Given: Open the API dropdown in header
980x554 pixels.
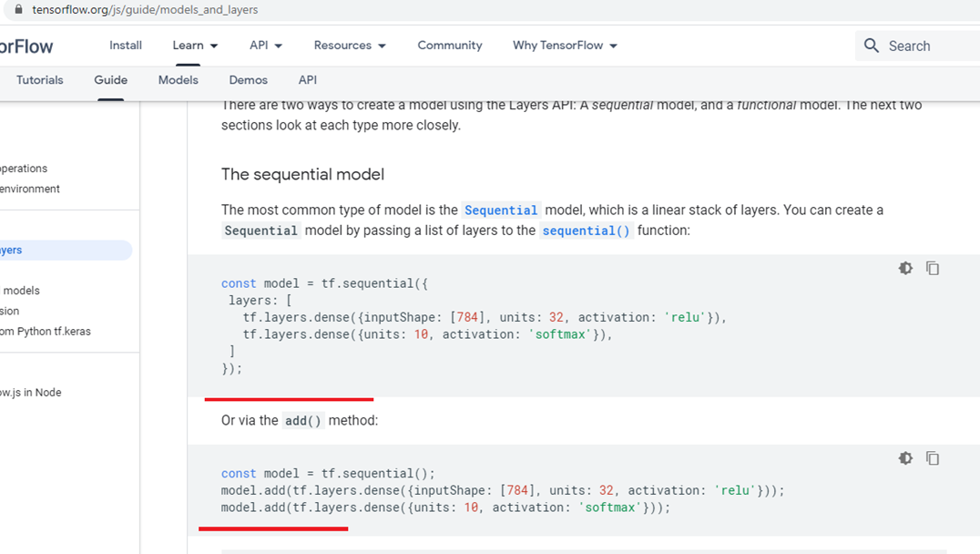Looking at the screenshot, I should pos(266,45).
